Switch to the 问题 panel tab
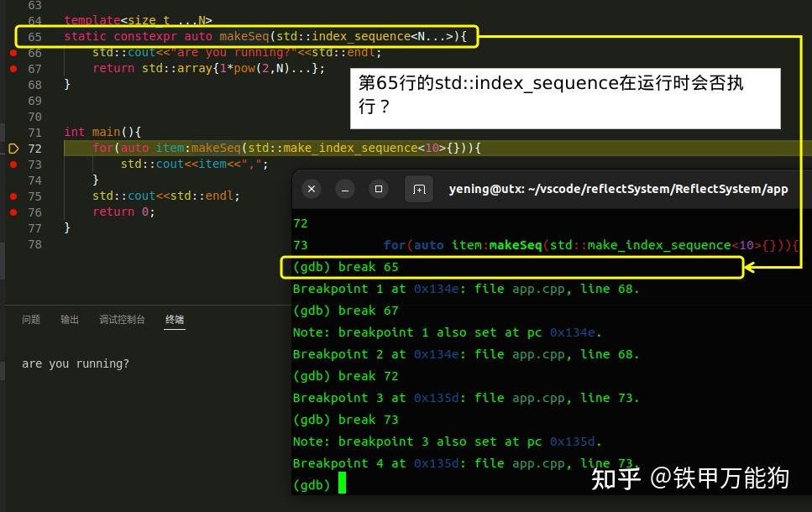 click(30, 319)
